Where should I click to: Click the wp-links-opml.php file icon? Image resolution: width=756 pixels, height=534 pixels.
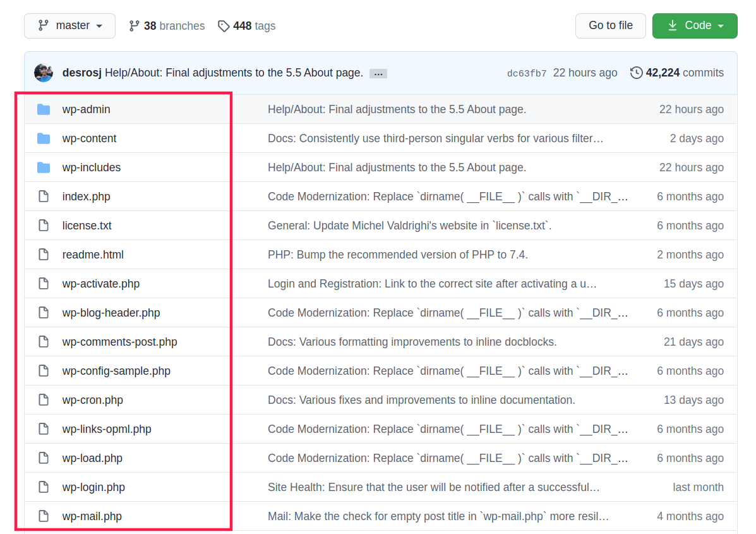pos(44,429)
